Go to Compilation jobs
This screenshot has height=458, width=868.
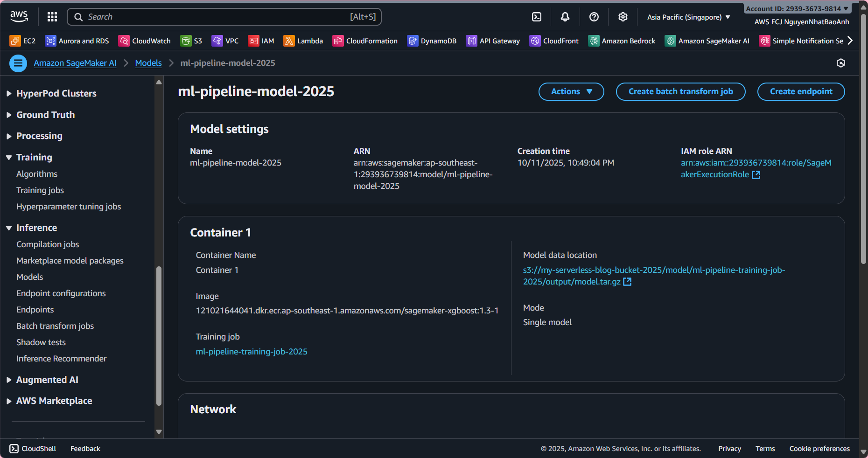click(x=48, y=244)
